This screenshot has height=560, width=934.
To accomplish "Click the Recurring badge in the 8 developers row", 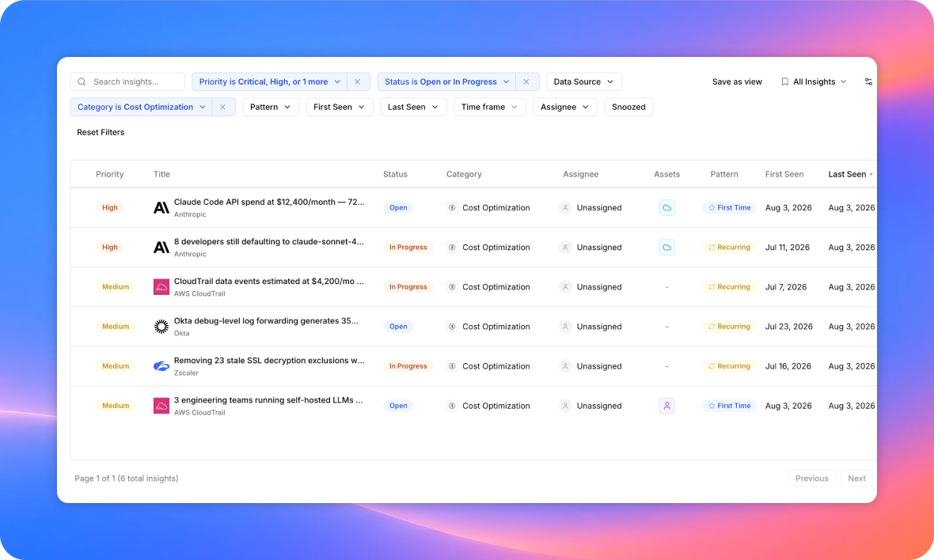I will tap(729, 247).
